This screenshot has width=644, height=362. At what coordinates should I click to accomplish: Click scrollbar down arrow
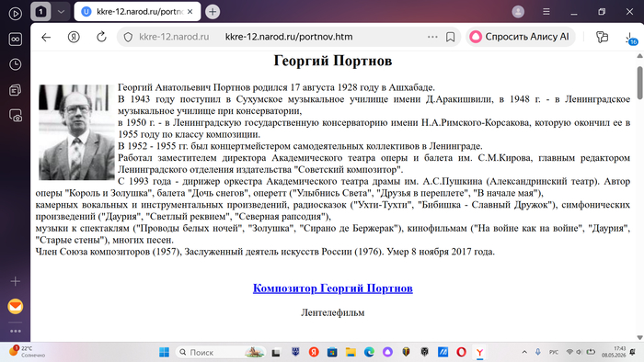(x=639, y=337)
